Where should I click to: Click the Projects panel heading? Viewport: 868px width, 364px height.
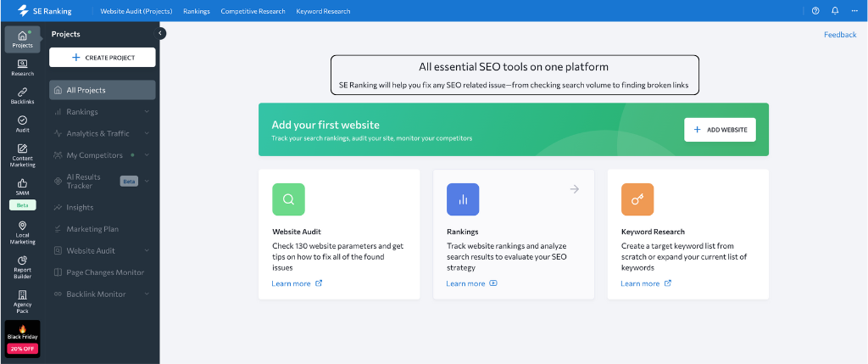tap(66, 34)
